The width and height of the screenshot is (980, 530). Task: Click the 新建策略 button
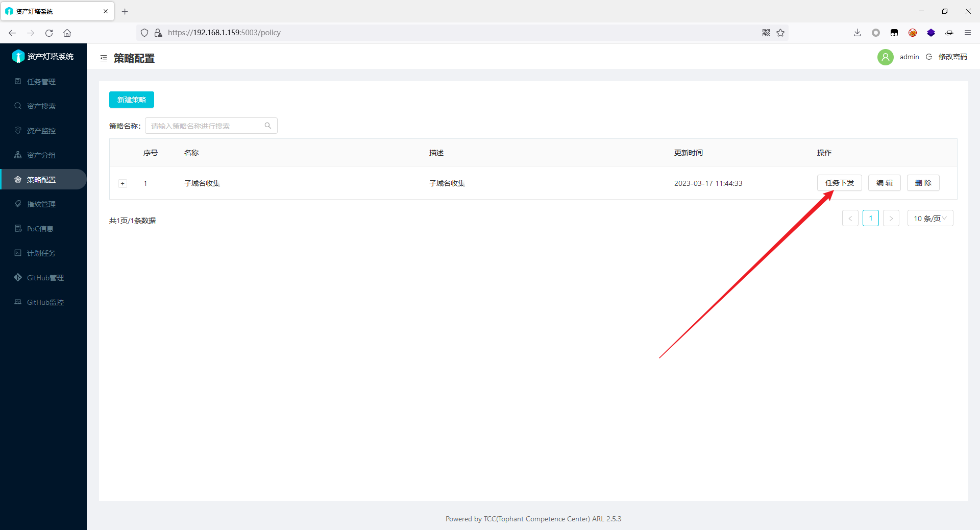pos(132,100)
